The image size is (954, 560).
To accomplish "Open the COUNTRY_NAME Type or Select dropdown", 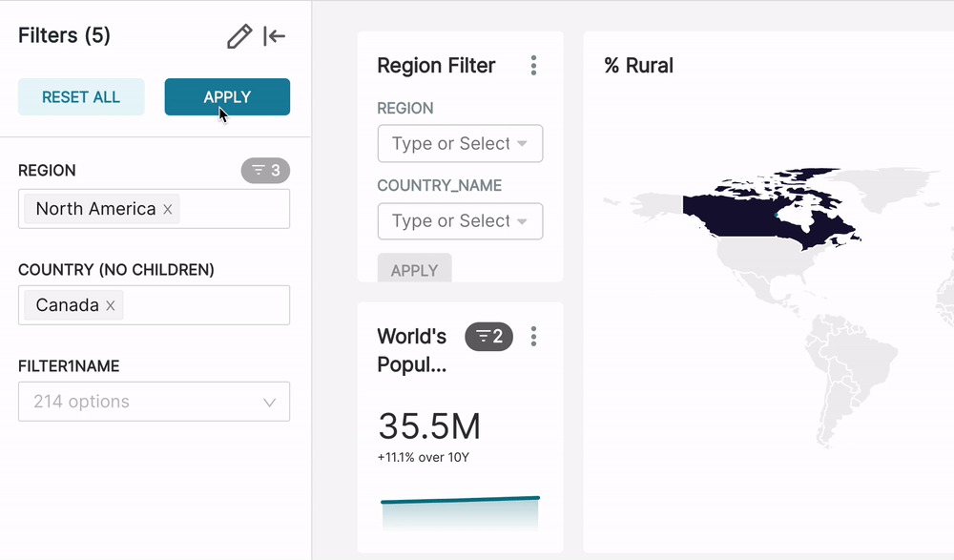I will pyautogui.click(x=460, y=221).
